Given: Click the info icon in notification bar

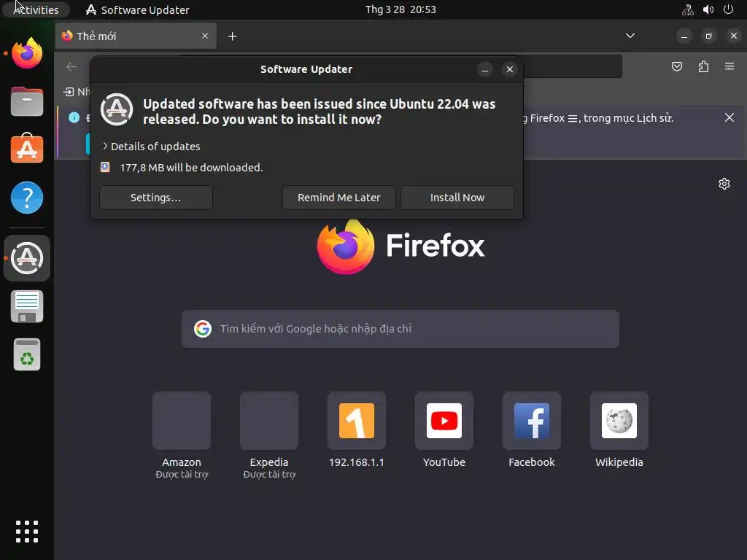Looking at the screenshot, I should point(74,117).
